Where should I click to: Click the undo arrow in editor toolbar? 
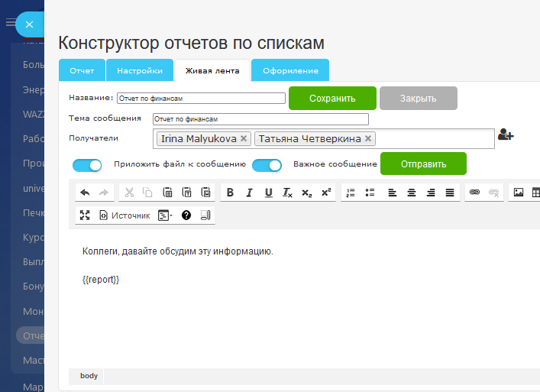pos(85,193)
